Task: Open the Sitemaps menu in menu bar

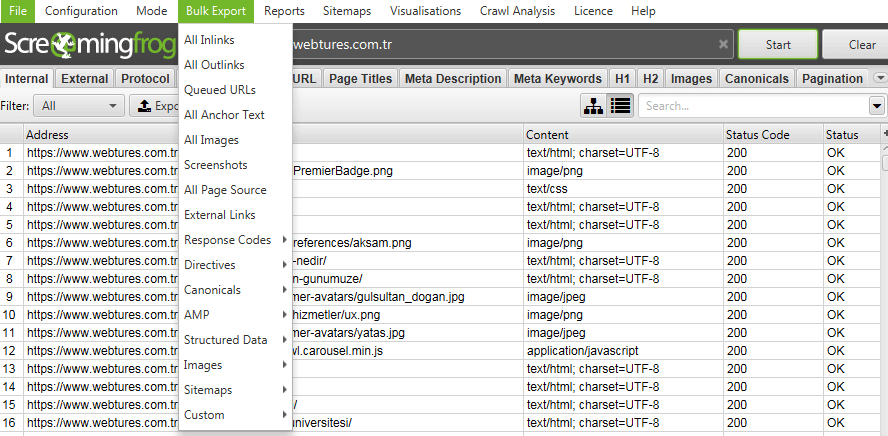Action: pyautogui.click(x=347, y=11)
